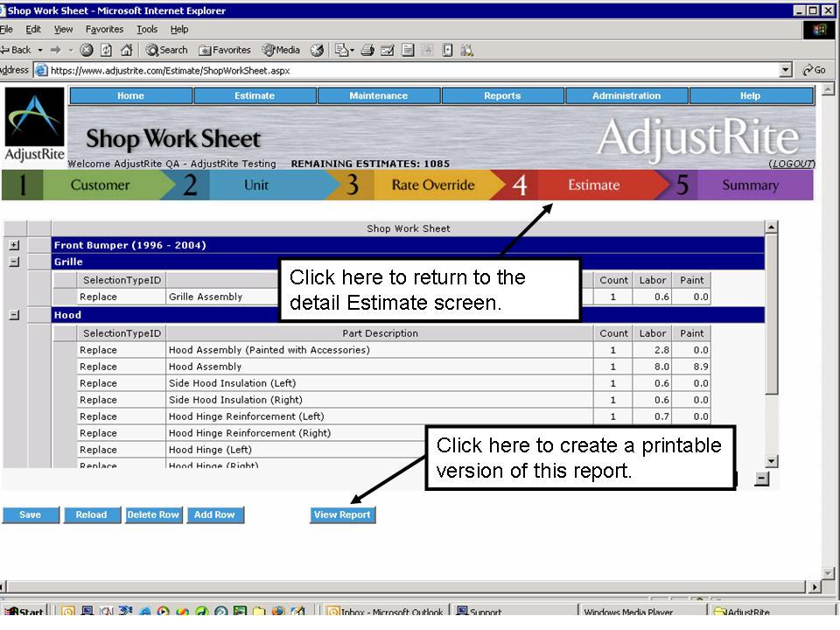Click the Back arrow toolbar button
Image resolution: width=840 pixels, height=630 pixels.
click(16, 50)
